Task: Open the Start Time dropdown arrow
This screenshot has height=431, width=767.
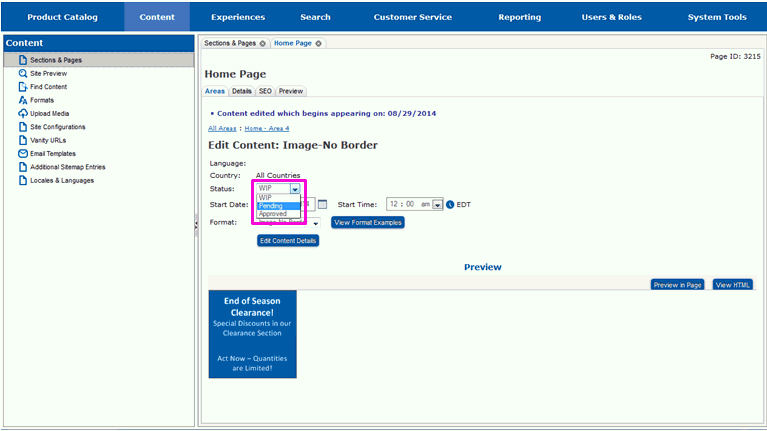Action: [438, 204]
